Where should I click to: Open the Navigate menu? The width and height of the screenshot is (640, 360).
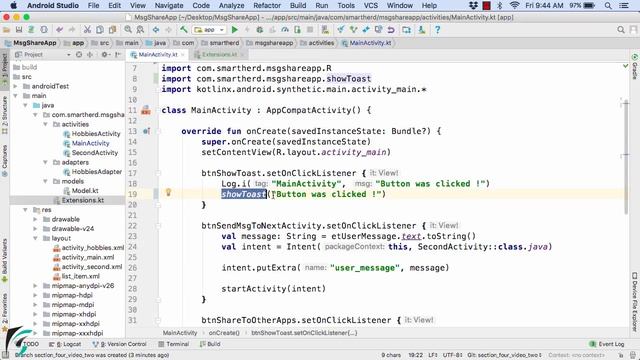pyautogui.click(x=169, y=5)
